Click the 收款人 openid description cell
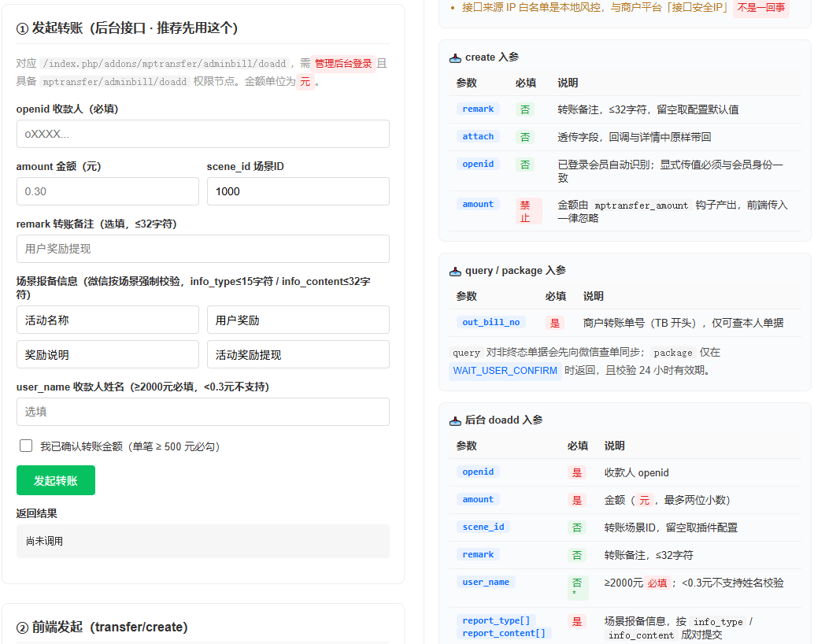The height and width of the screenshot is (644, 814). (x=636, y=472)
